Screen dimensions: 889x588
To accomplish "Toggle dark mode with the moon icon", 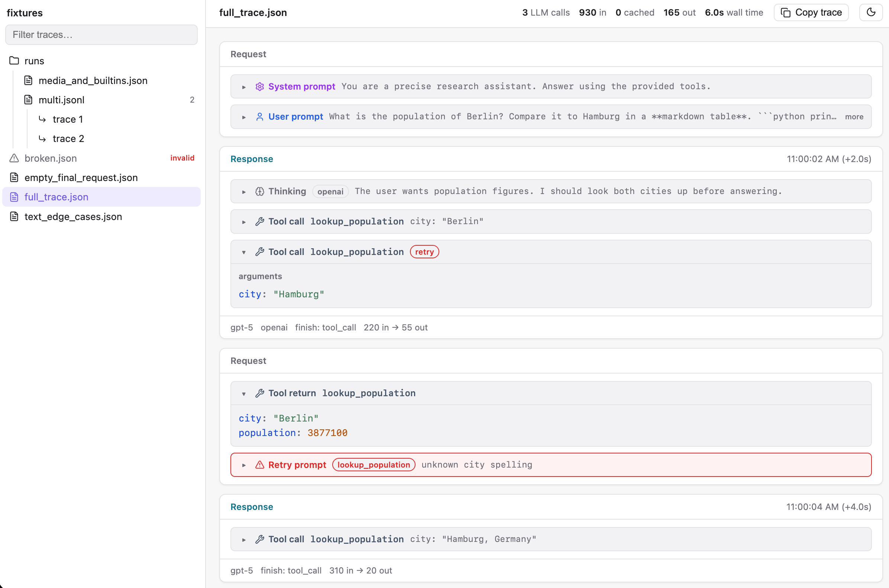I will 871,12.
